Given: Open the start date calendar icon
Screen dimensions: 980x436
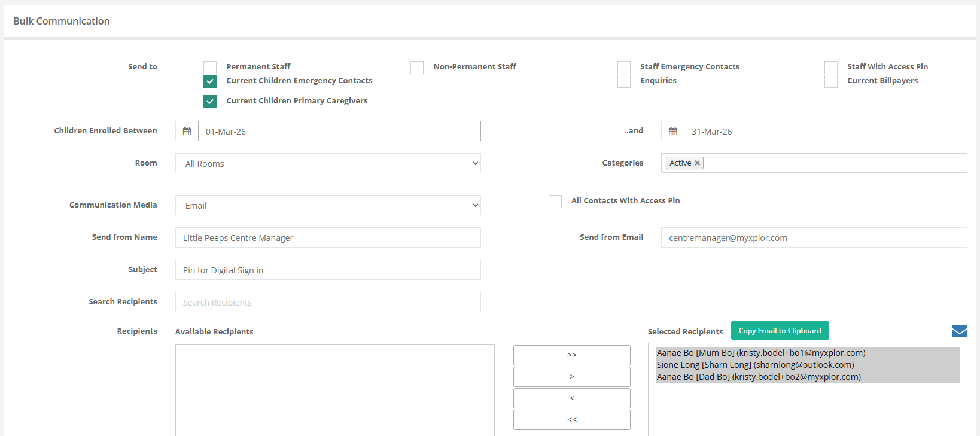Looking at the screenshot, I should pyautogui.click(x=187, y=131).
